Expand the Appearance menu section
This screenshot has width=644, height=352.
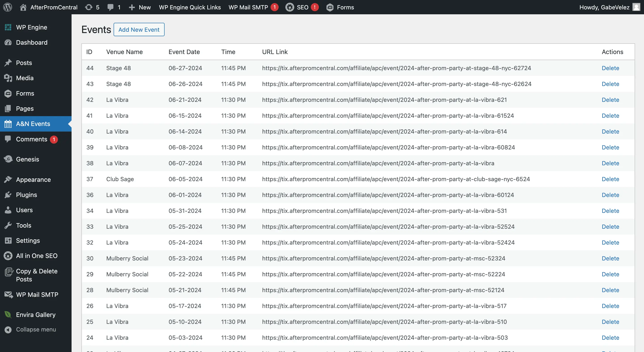[x=33, y=179]
